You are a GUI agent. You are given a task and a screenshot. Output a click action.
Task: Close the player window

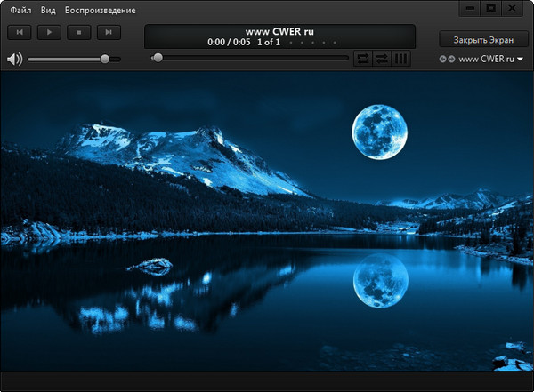click(x=512, y=8)
